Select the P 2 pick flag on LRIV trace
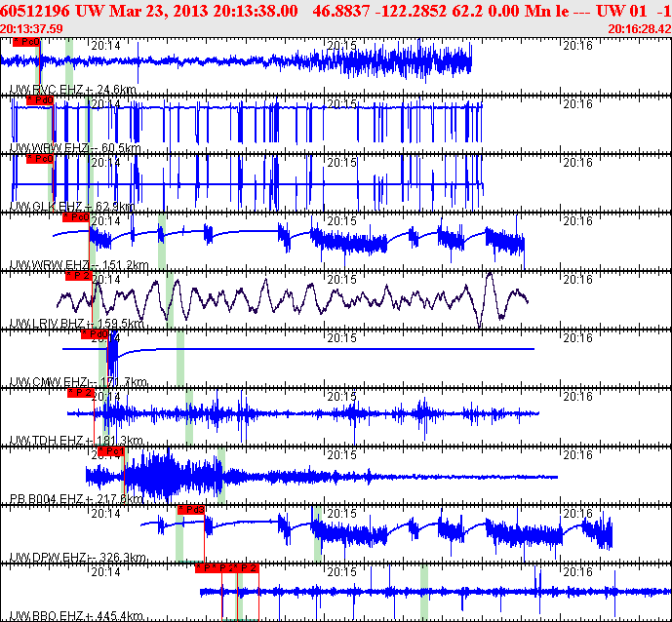 coord(79,276)
